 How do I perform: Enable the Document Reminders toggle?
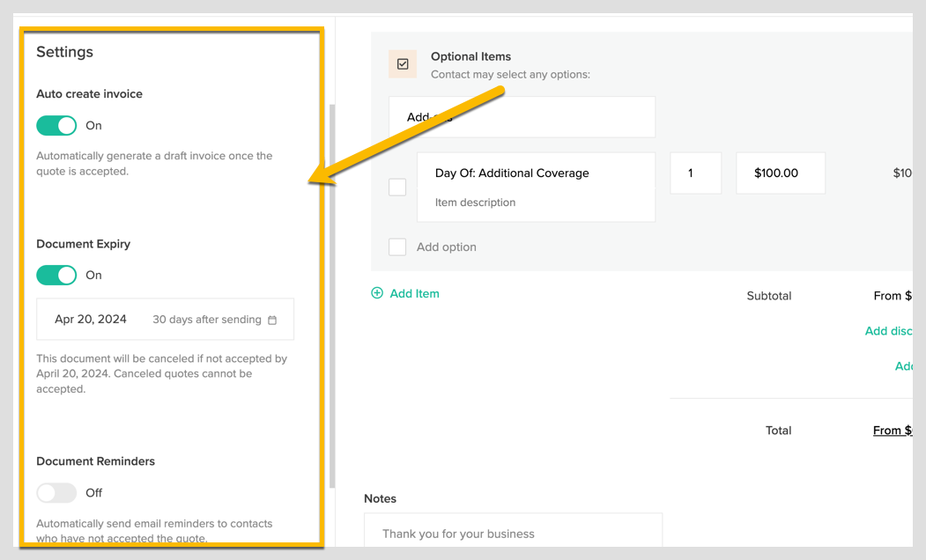(56, 493)
